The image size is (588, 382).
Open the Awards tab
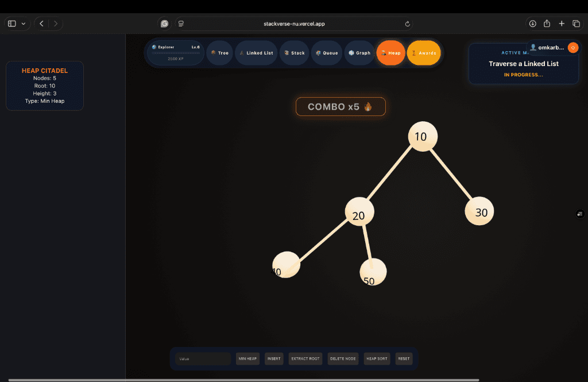424,53
